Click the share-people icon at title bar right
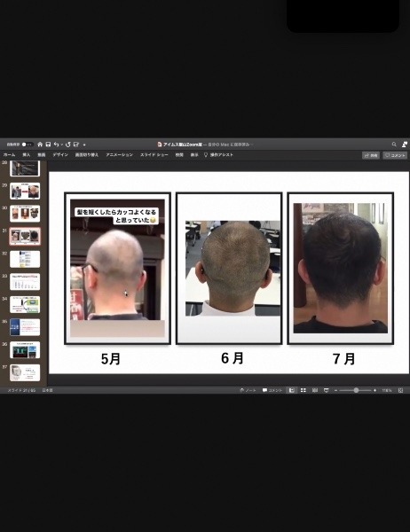 click(404, 145)
